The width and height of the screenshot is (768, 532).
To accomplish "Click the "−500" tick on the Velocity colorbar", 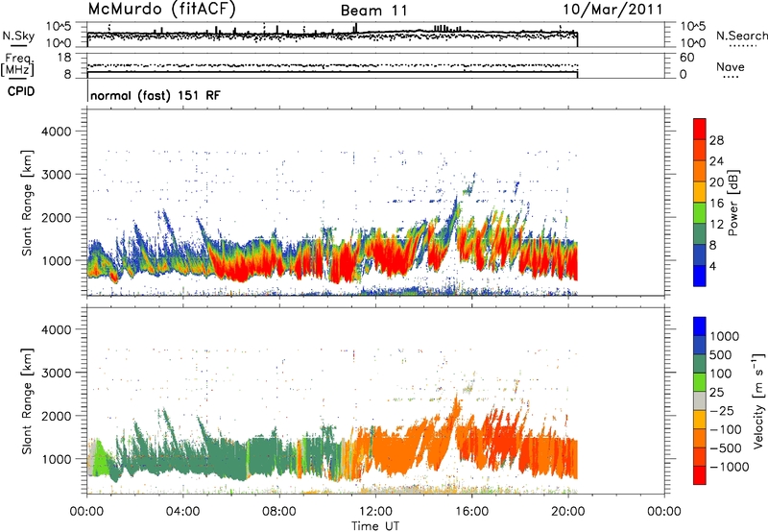I will tap(726, 447).
